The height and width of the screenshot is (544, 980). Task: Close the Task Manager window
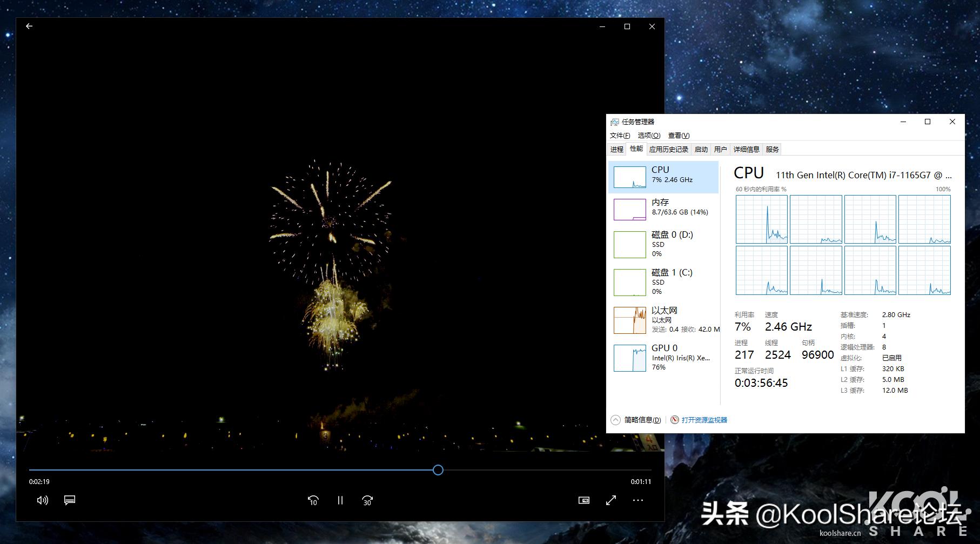click(x=952, y=122)
